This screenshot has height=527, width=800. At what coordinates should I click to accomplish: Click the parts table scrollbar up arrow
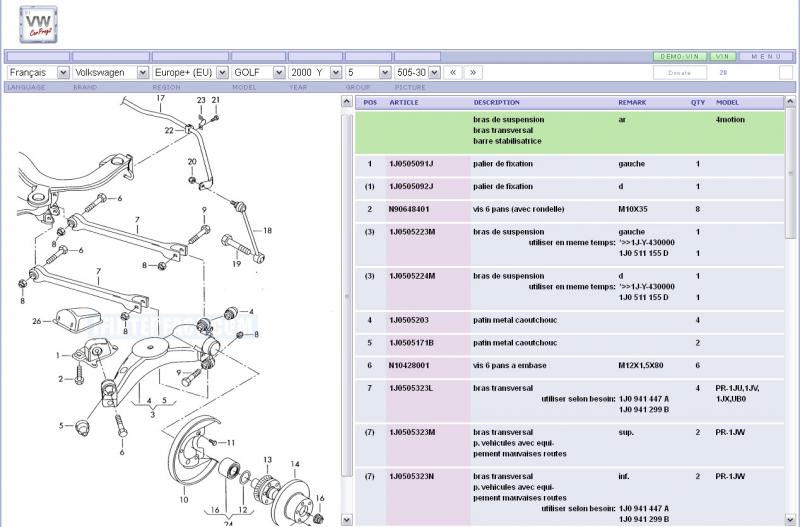pos(790,102)
